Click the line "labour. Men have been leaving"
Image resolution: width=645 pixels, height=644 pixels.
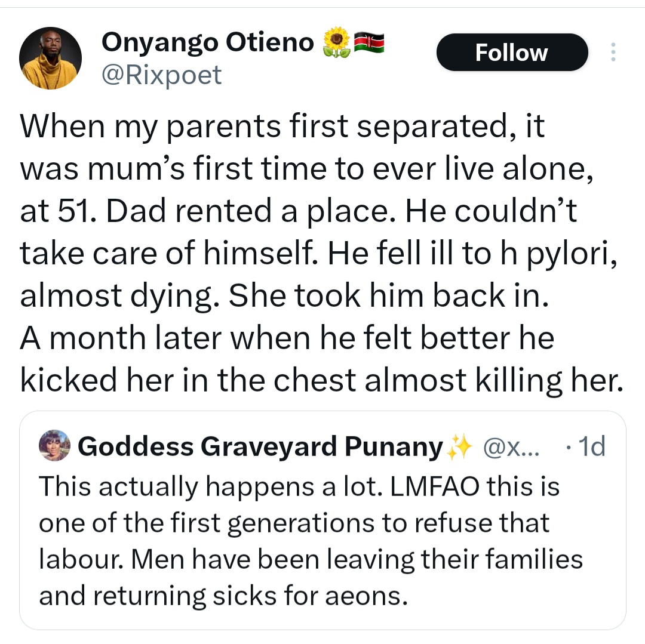tap(310, 560)
